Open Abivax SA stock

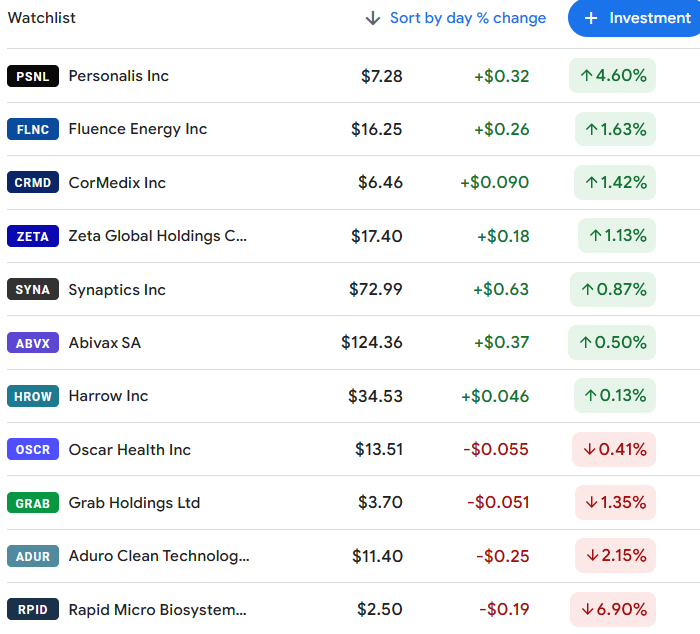[104, 342]
